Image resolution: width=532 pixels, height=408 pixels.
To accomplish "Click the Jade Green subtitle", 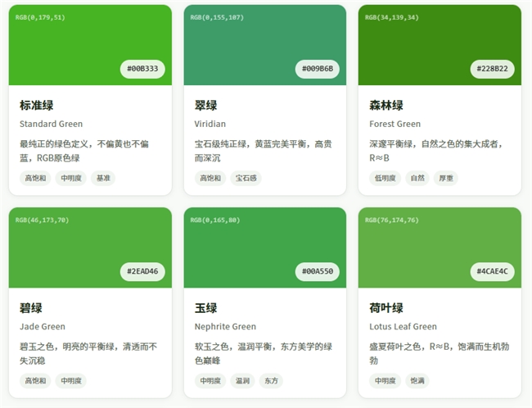I will tap(43, 327).
